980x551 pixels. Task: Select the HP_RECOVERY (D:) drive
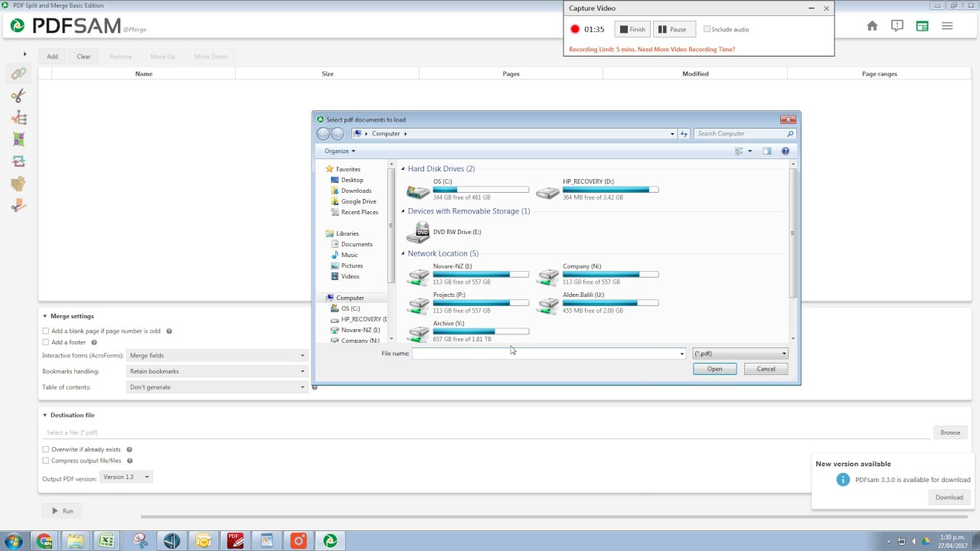click(597, 189)
